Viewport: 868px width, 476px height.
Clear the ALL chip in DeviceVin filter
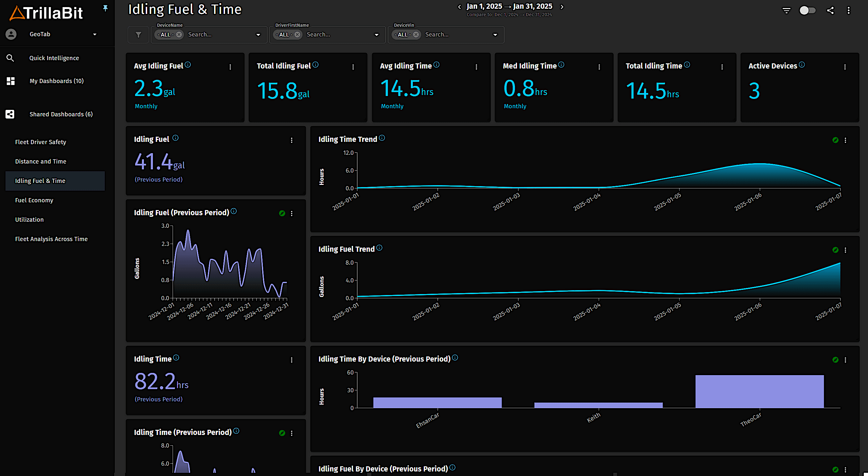point(416,35)
